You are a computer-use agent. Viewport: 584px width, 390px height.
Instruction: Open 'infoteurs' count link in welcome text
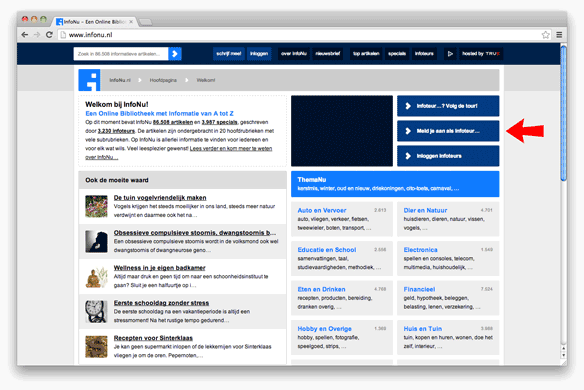tap(116, 131)
